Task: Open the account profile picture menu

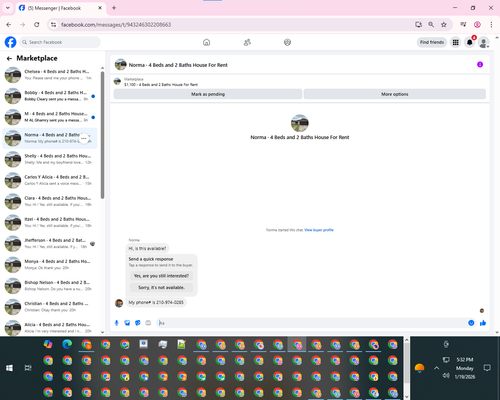Action: tap(484, 42)
